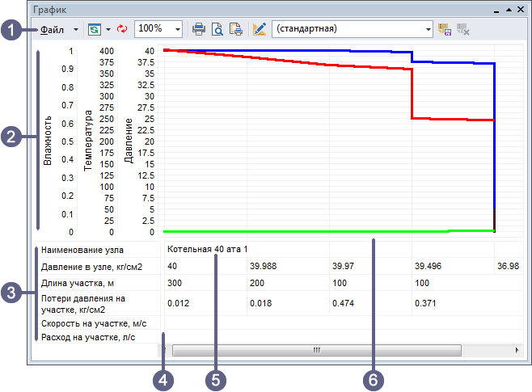Click the Влажность axis label
This screenshot has height=392, width=532.
(x=48, y=141)
